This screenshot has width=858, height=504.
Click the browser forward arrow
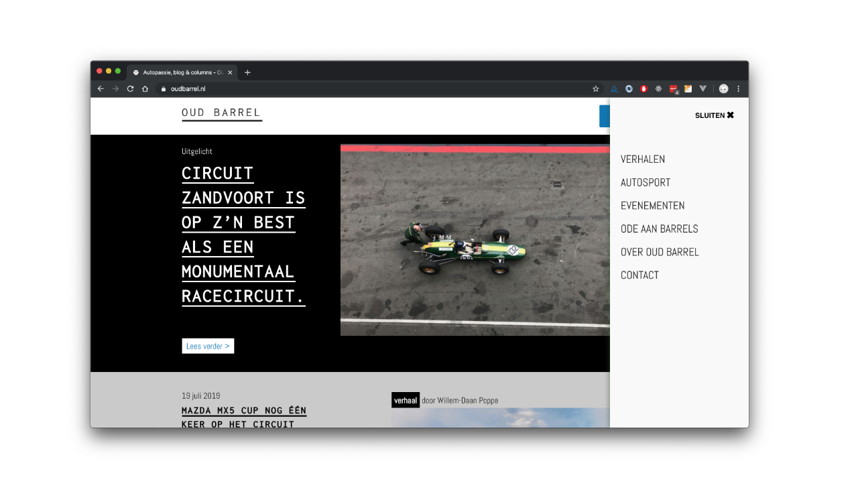[x=115, y=88]
